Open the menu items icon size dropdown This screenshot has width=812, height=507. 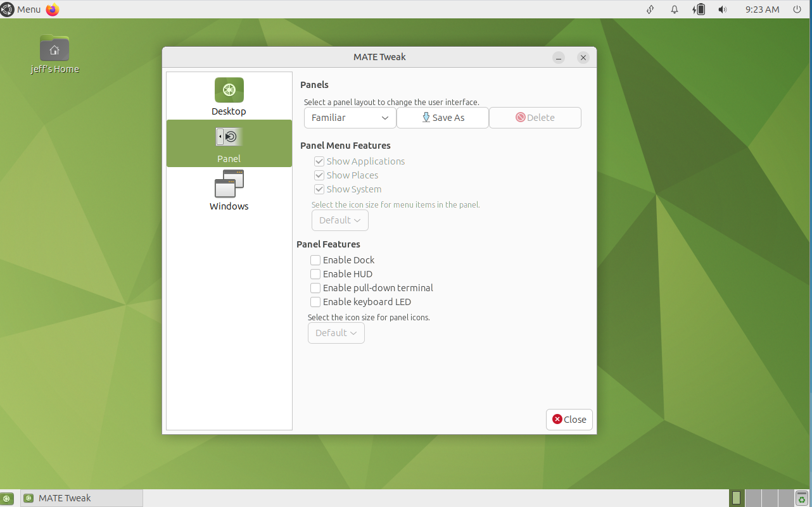click(x=340, y=220)
